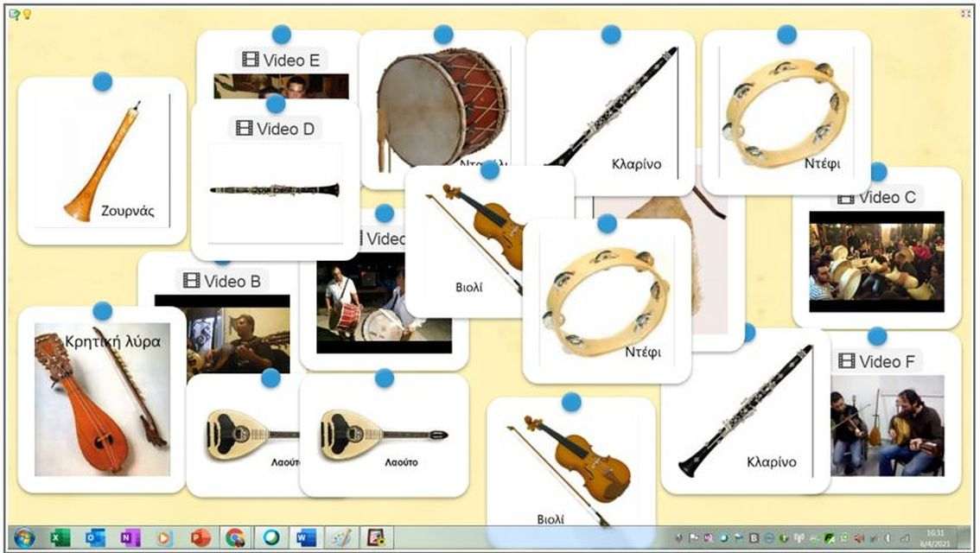Click the partly hidden bagpipe card
This screenshot has height=553, width=980.
click(x=719, y=275)
